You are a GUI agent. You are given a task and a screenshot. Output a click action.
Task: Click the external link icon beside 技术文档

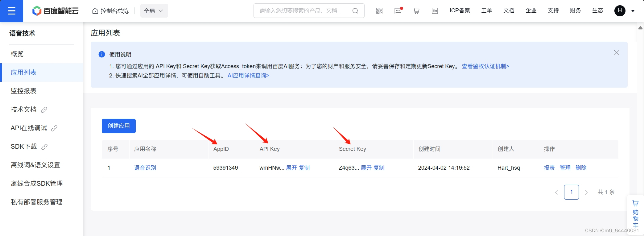point(44,110)
